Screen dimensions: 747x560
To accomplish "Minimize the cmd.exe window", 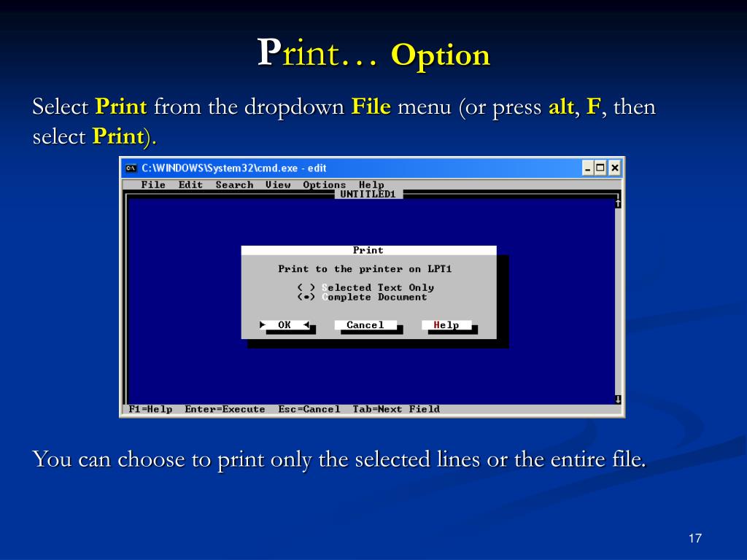I will coord(589,168).
